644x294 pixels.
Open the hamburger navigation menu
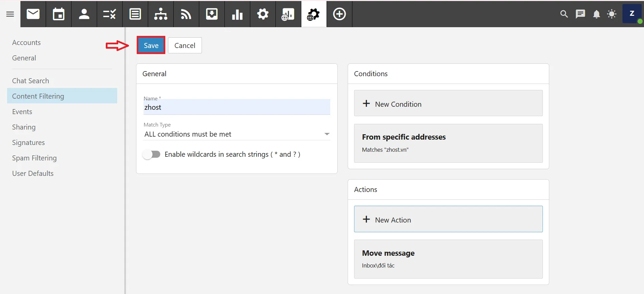tap(10, 14)
